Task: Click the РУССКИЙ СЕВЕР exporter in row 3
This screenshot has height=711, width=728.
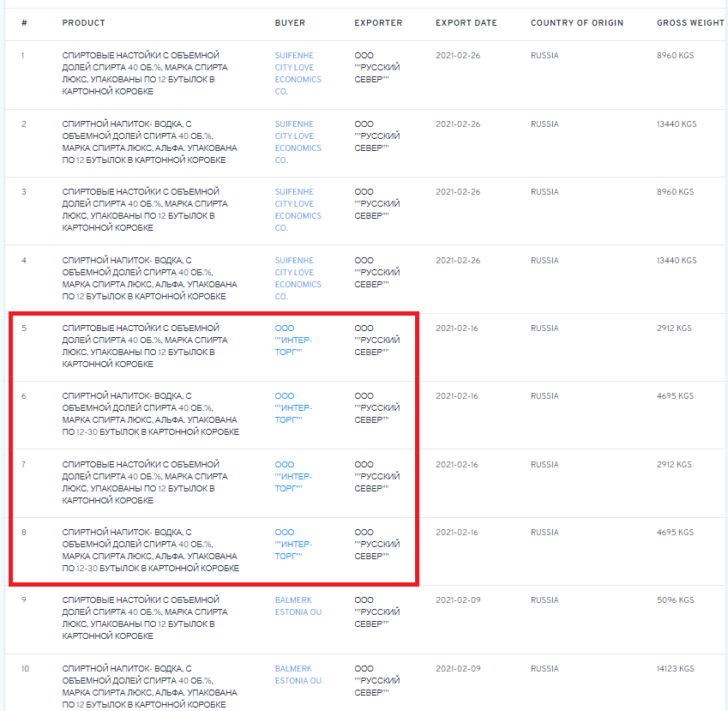Action: click(x=376, y=203)
